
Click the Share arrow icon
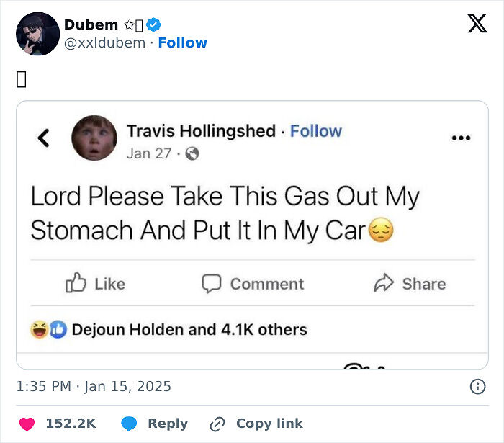coord(384,283)
